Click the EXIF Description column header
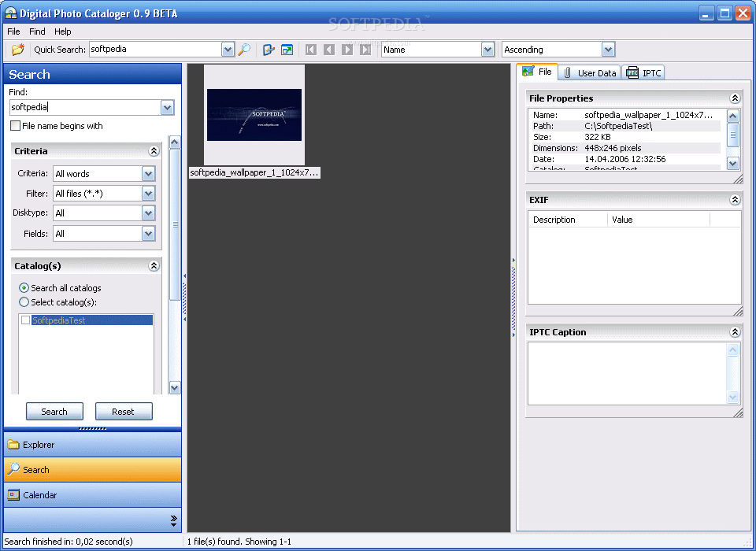This screenshot has height=551, width=756. tap(568, 220)
